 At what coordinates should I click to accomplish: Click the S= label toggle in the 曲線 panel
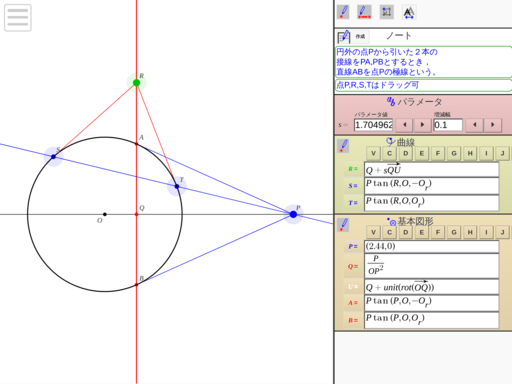(353, 186)
